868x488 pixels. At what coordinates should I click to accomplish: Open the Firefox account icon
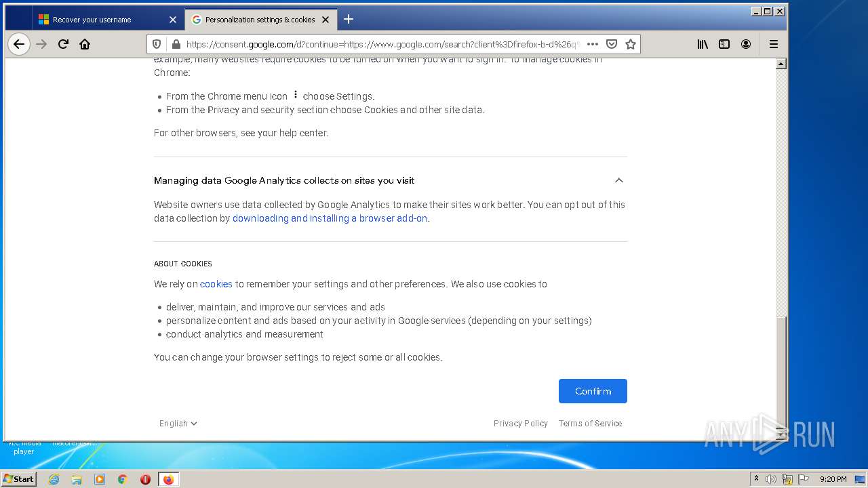tap(746, 44)
